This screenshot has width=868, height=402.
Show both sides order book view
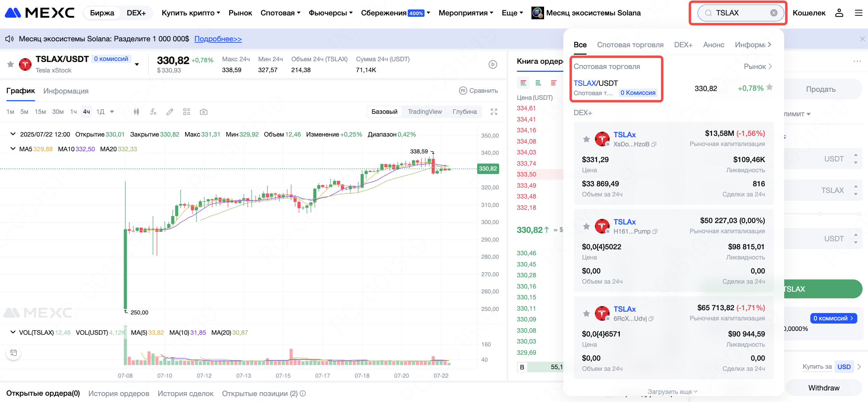click(x=523, y=83)
